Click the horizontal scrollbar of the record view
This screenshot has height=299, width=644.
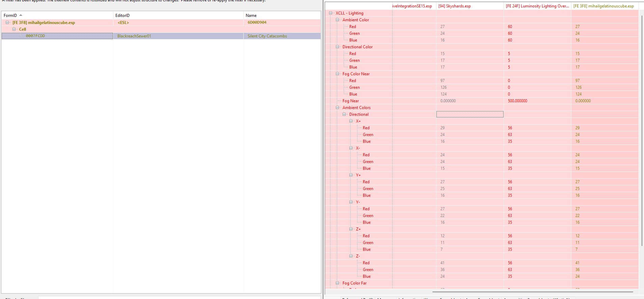tap(533, 292)
